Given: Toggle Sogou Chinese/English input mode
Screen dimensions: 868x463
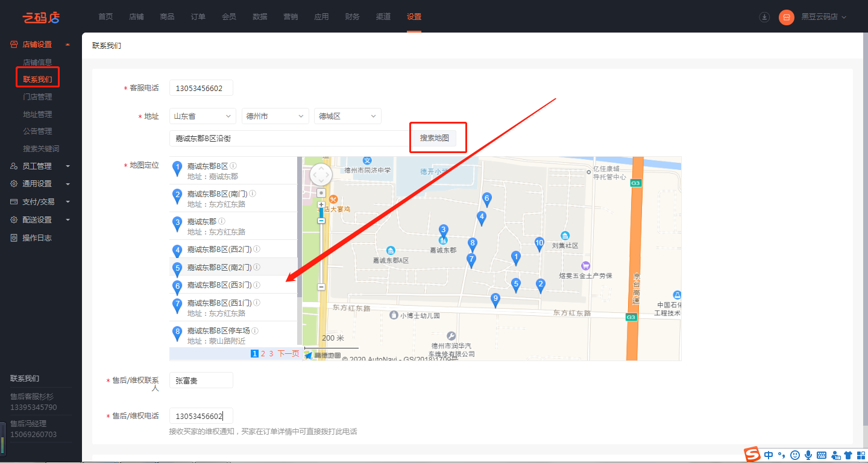Looking at the screenshot, I should (x=769, y=455).
